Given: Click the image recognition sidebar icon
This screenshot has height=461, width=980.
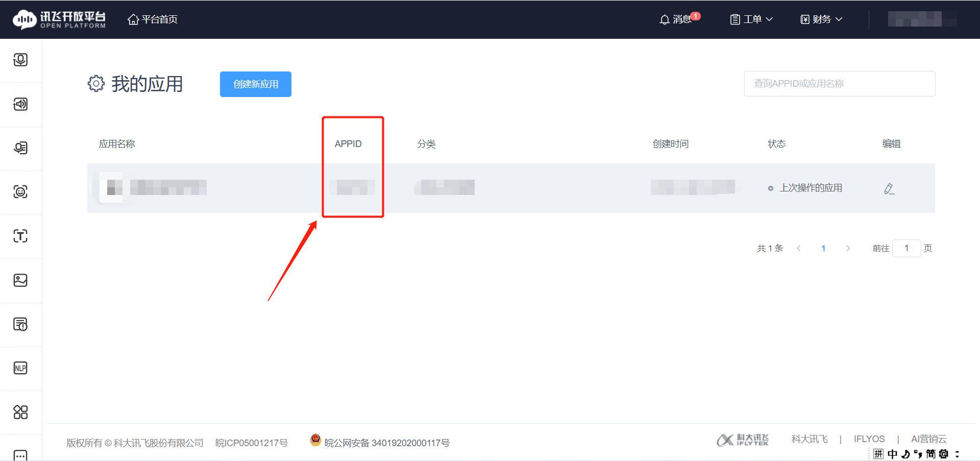Looking at the screenshot, I should click(x=20, y=280).
